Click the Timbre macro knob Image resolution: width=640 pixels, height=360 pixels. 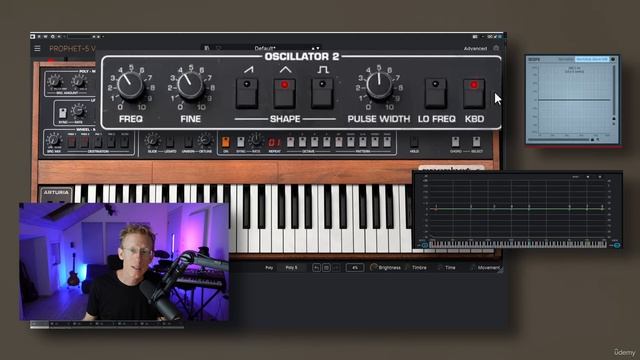click(407, 267)
